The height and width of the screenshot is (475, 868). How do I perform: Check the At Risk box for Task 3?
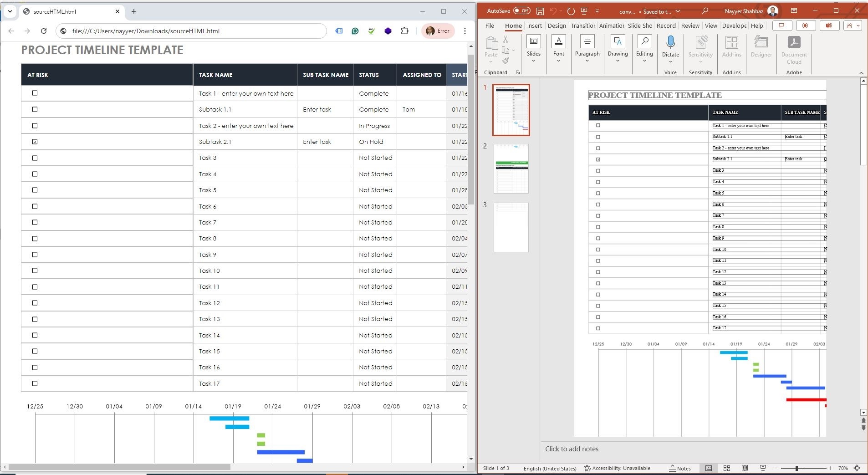[x=35, y=158]
